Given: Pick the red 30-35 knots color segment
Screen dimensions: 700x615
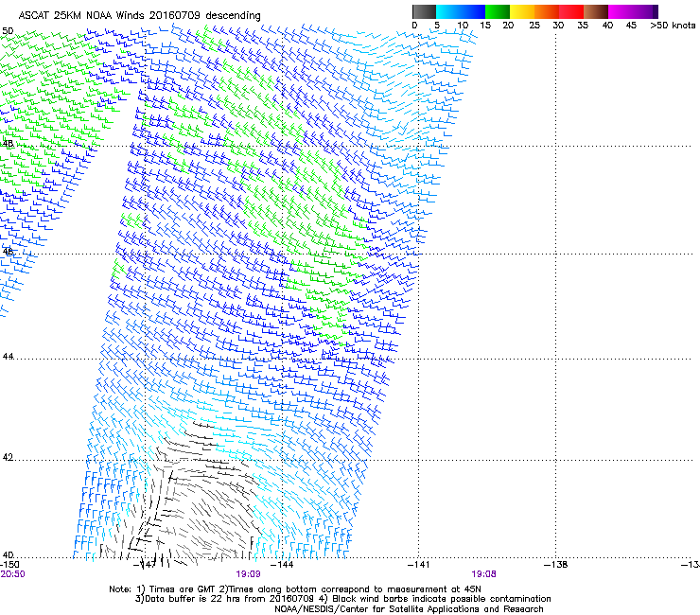Looking at the screenshot, I should pos(571,11).
